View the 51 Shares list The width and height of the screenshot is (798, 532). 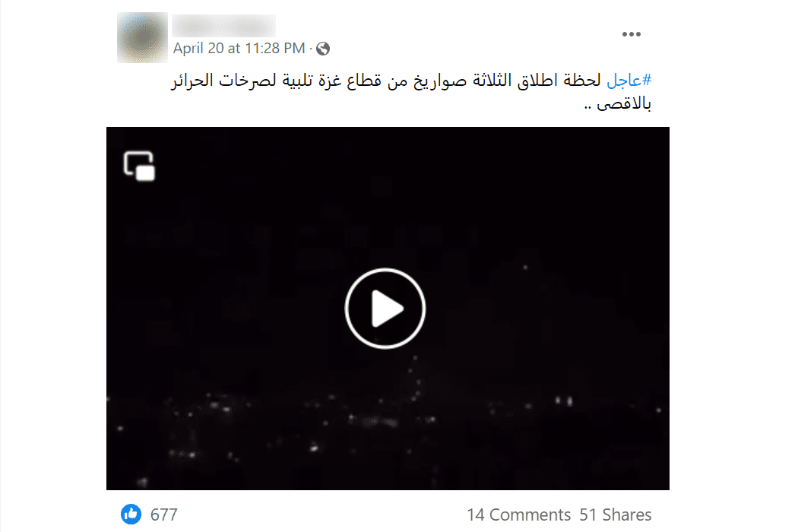pyautogui.click(x=616, y=515)
